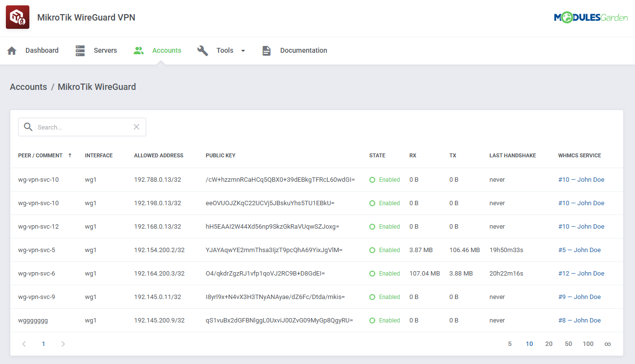The width and height of the screenshot is (635, 364).
Task: Open the Dashboard tab
Action: 42,50
